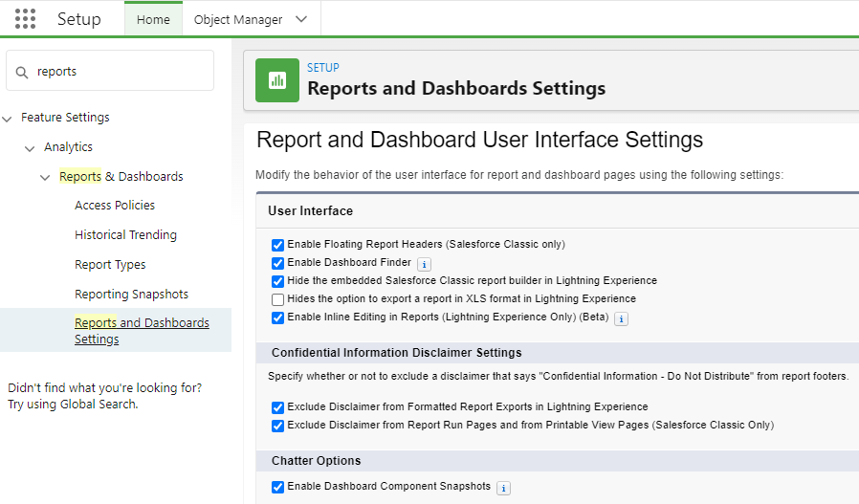Open the App Launcher dots grid

pyautogui.click(x=25, y=18)
